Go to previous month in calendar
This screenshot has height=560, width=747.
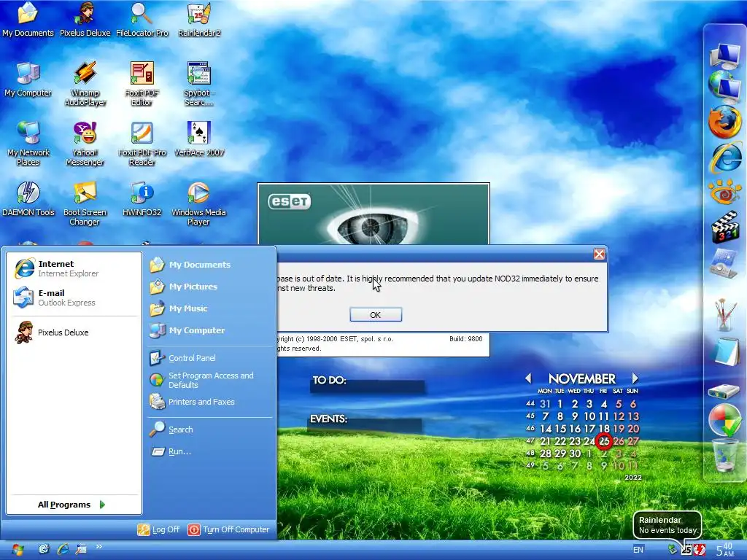click(x=528, y=378)
